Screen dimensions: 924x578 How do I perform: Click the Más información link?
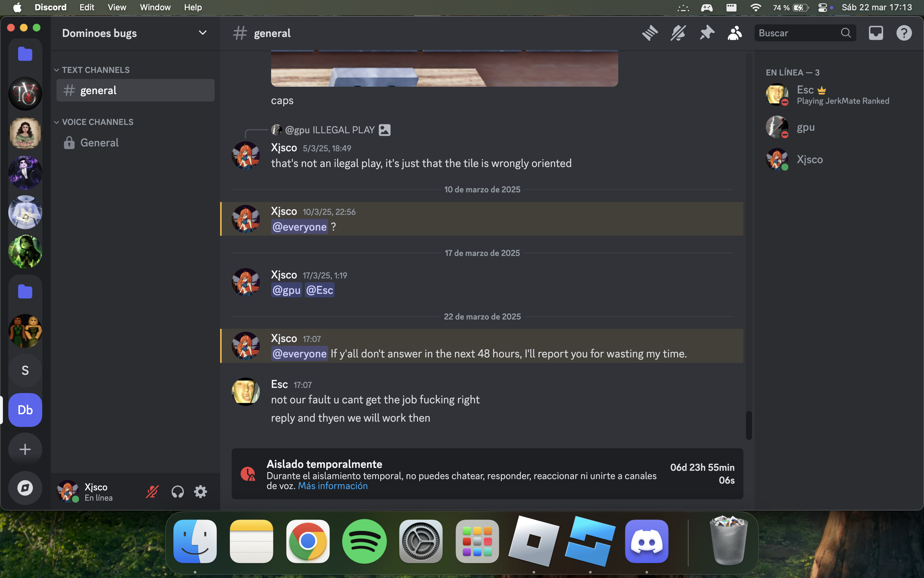[333, 486]
